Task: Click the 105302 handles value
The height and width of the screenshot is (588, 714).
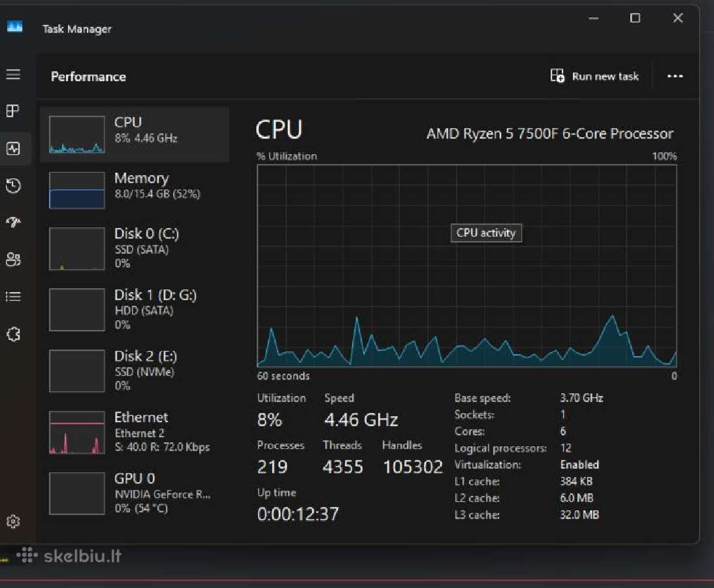Action: pos(413,467)
